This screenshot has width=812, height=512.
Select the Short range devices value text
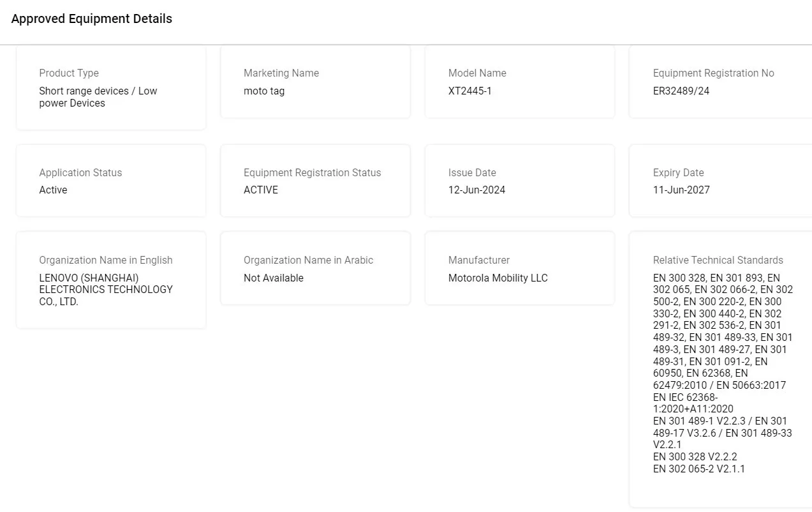pos(98,97)
